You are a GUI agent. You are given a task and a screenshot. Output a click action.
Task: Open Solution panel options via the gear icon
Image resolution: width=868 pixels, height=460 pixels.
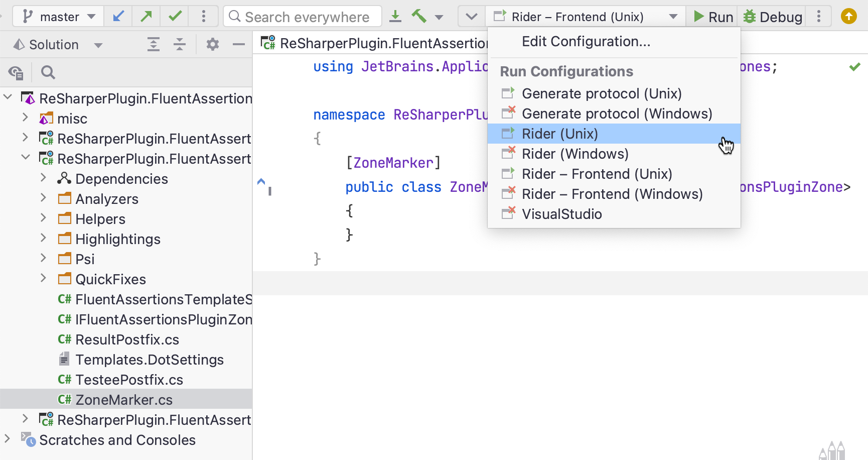point(213,44)
